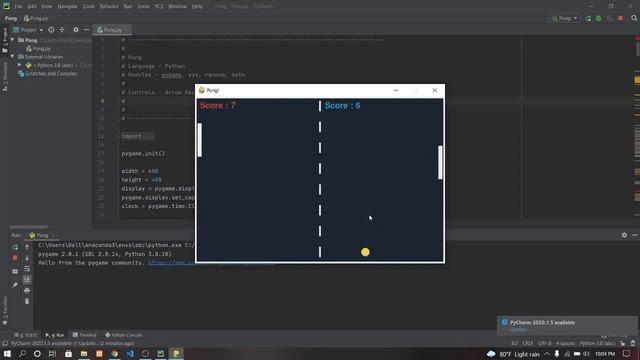Run Pong with the green toolbar run icon
This screenshot has height=360, width=640.
(588, 18)
